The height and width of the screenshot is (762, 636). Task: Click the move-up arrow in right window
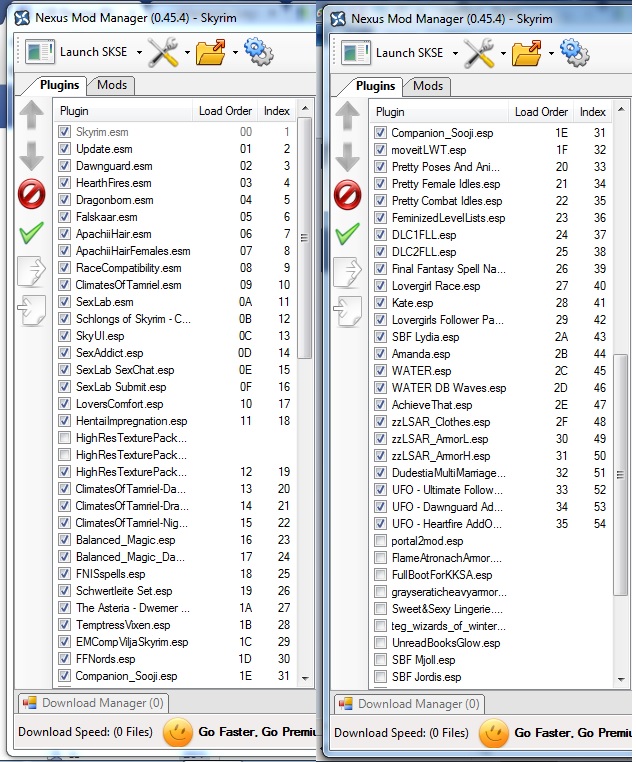tap(347, 116)
